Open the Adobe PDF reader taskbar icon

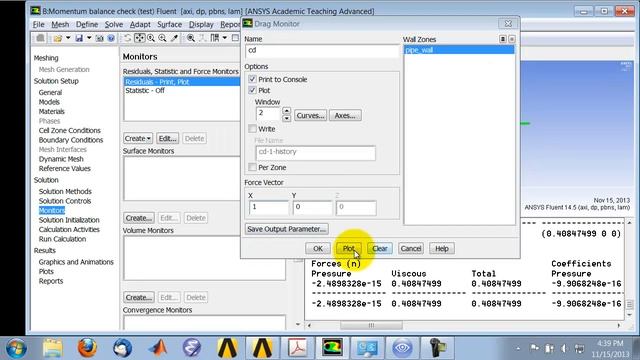(x=298, y=348)
